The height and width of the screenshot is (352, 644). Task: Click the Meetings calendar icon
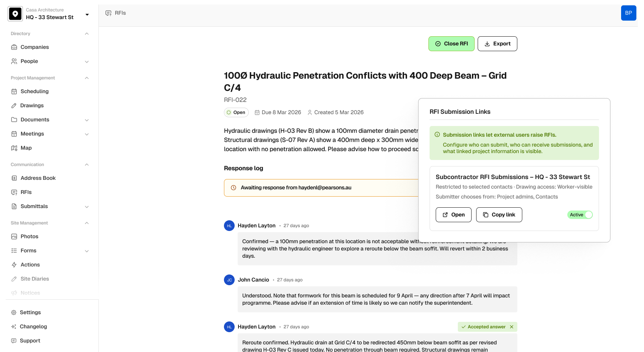tap(14, 134)
